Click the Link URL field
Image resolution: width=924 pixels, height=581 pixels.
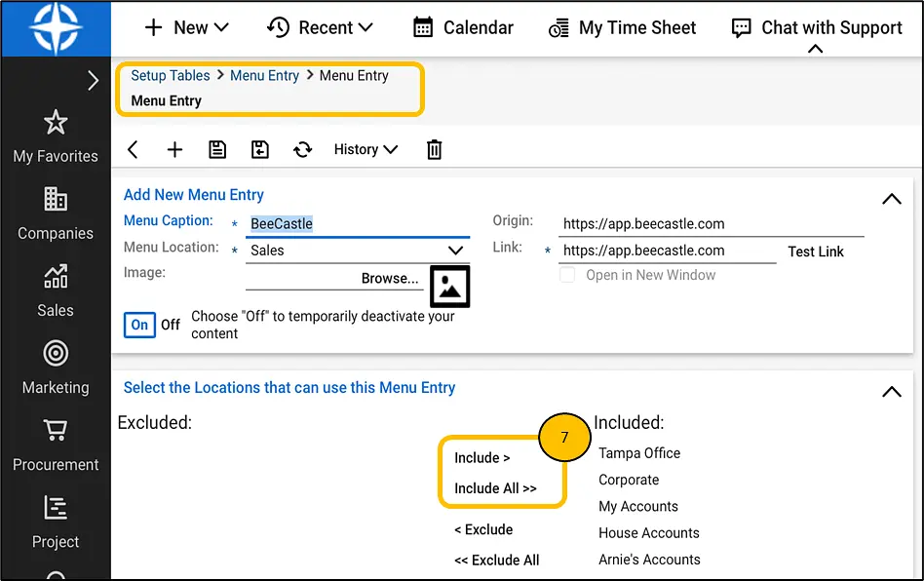[x=667, y=251]
